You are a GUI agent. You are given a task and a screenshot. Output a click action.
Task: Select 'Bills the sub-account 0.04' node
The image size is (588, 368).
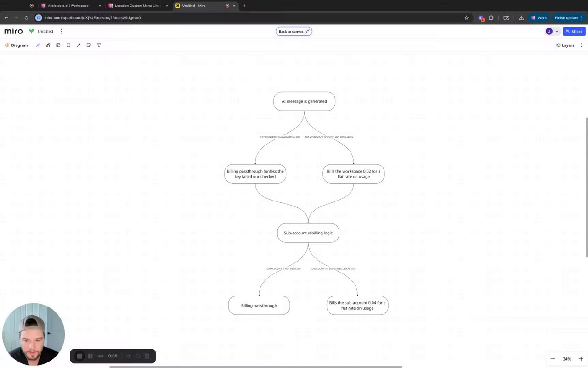(357, 305)
